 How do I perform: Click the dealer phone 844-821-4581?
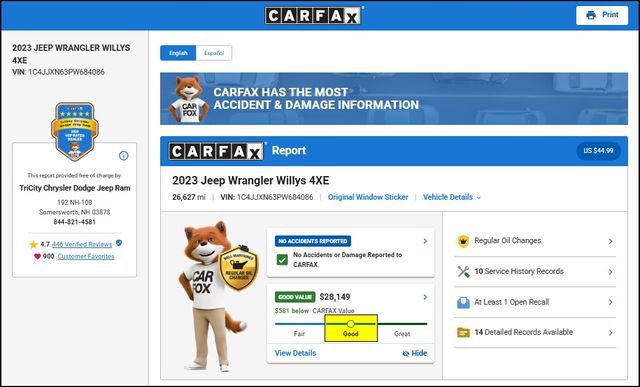pyautogui.click(x=75, y=222)
